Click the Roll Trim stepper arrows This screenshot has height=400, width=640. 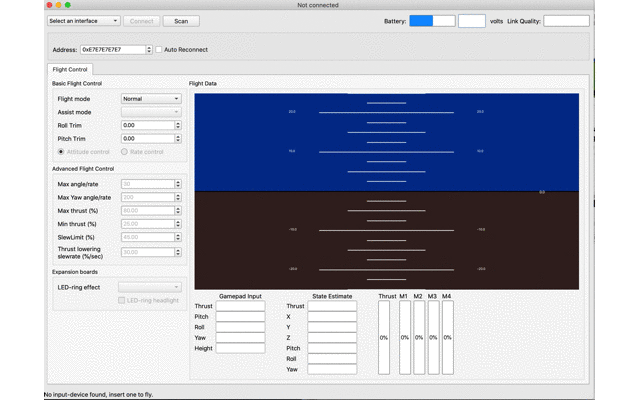point(178,125)
